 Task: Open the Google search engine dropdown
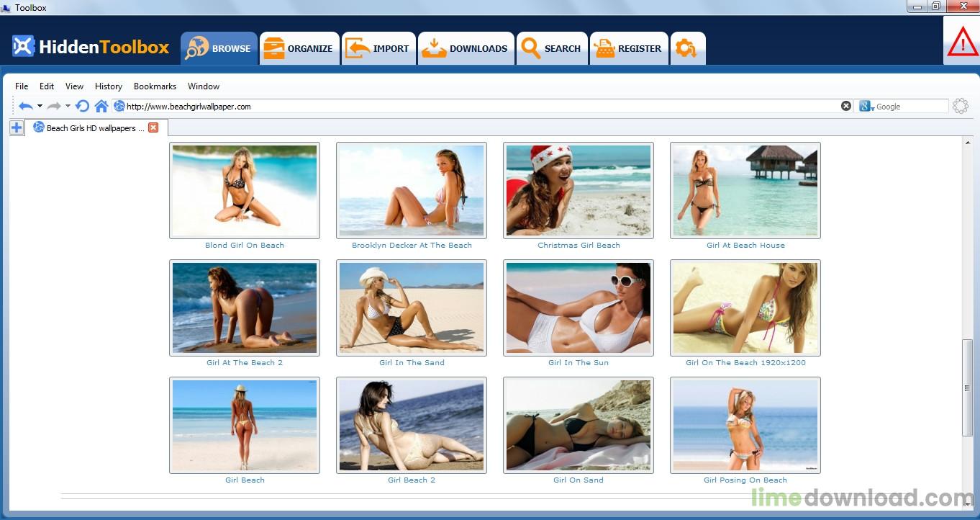(x=866, y=106)
